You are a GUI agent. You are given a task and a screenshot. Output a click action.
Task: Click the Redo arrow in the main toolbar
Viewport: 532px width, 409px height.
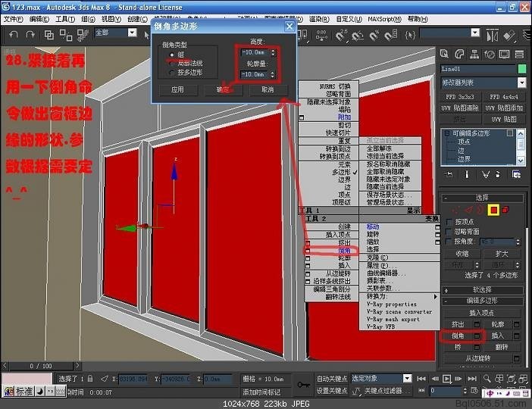(30, 35)
